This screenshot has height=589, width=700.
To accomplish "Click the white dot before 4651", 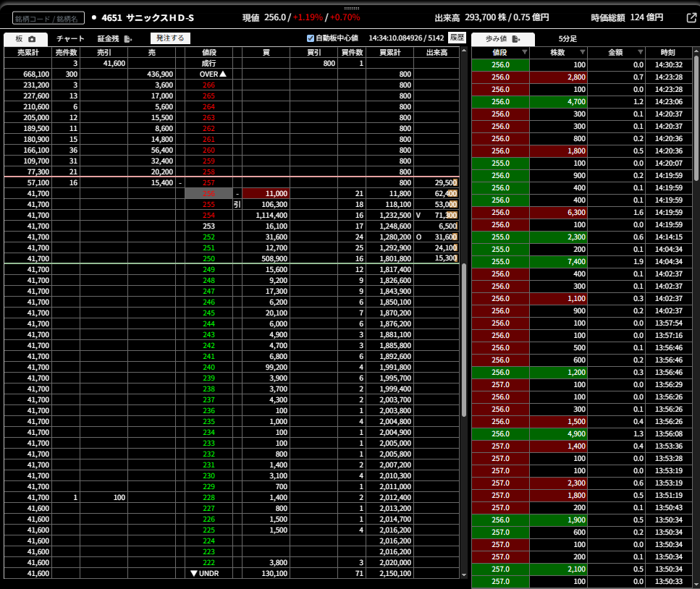I will tap(94, 17).
